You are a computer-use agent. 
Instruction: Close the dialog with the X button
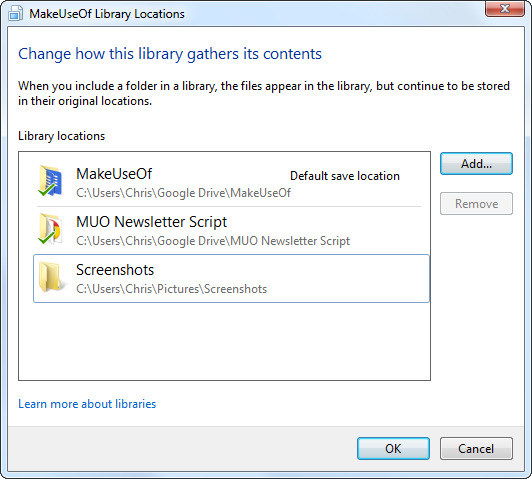tap(505, 8)
